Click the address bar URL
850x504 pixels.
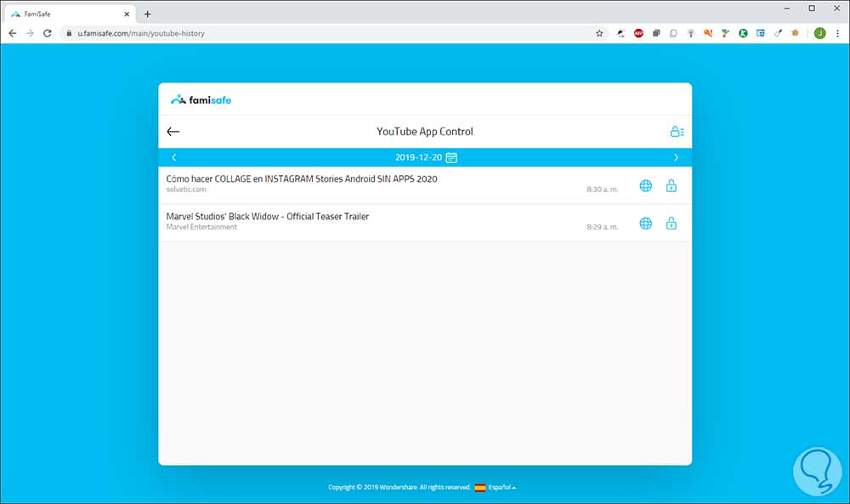pyautogui.click(x=141, y=34)
